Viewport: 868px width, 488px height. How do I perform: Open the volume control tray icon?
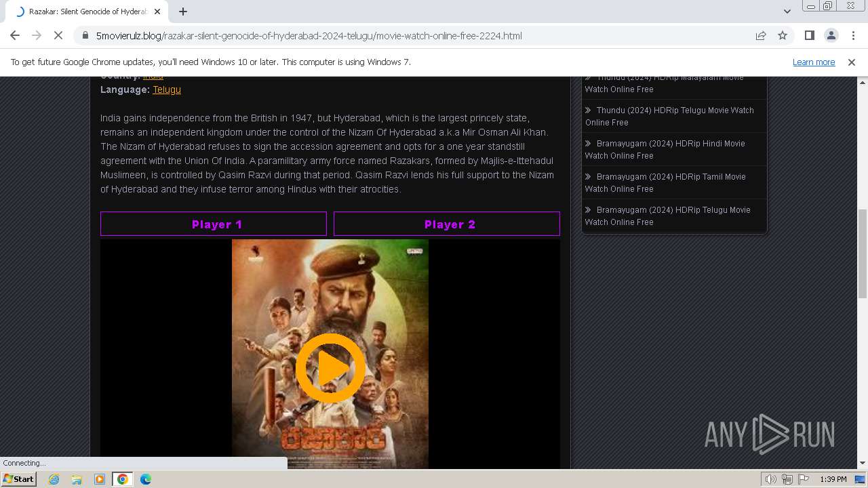[770, 479]
